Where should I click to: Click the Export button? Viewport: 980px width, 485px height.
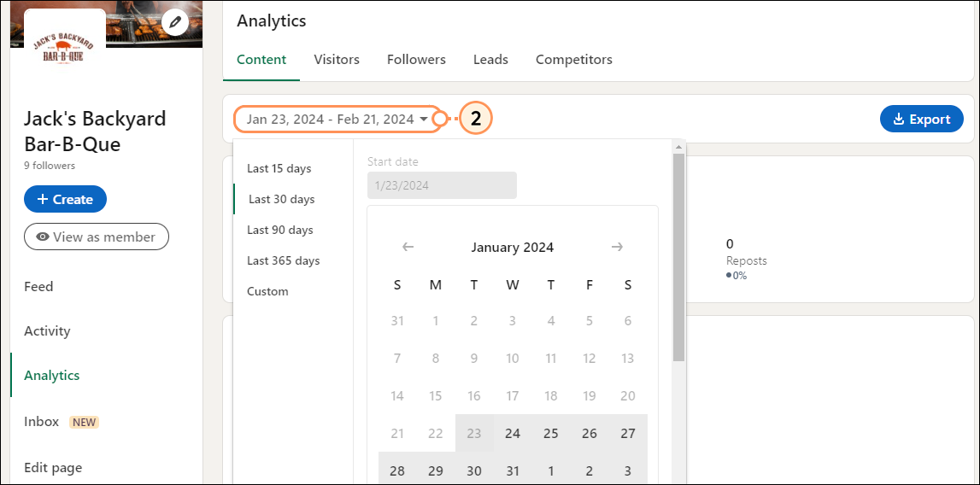coord(922,119)
